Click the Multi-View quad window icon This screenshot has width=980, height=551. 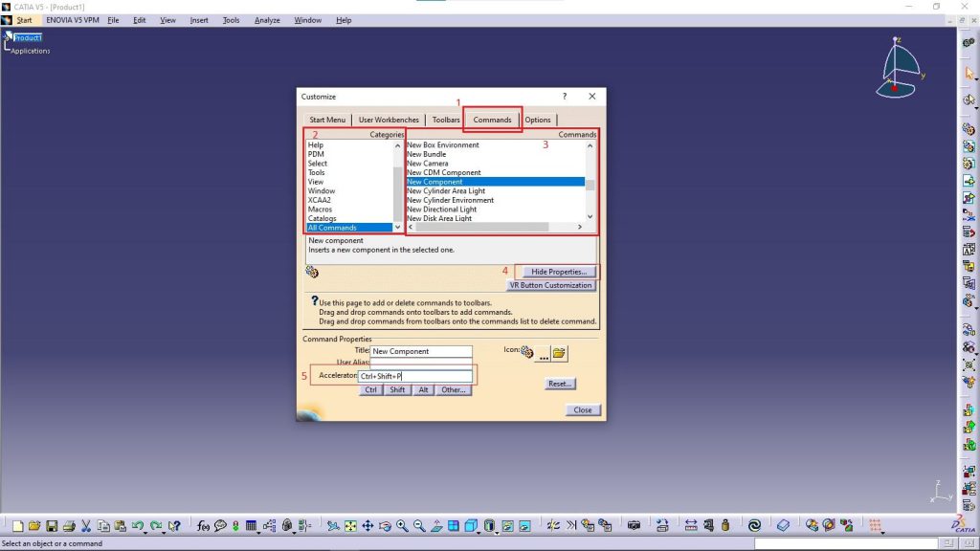click(x=453, y=526)
